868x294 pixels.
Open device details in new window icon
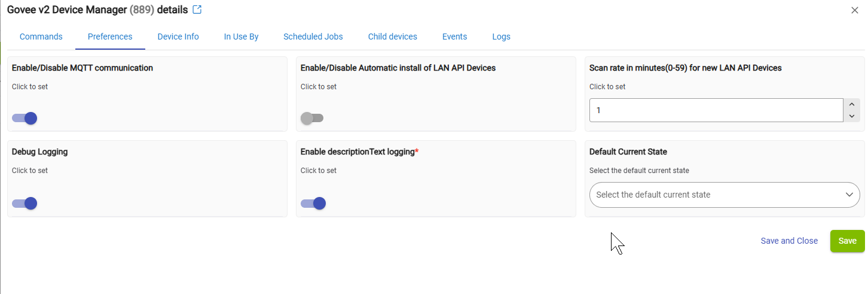[197, 10]
